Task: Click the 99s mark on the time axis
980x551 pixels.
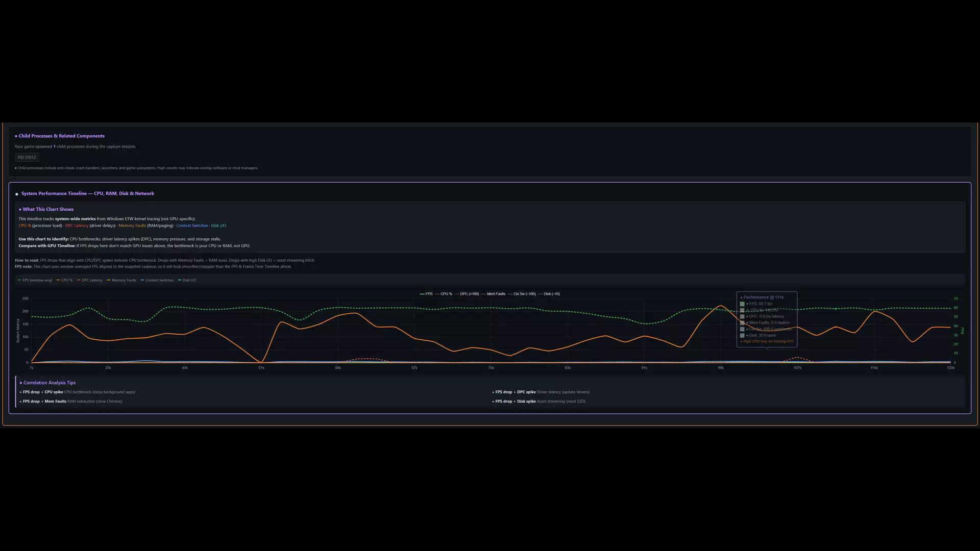Action: [721, 368]
